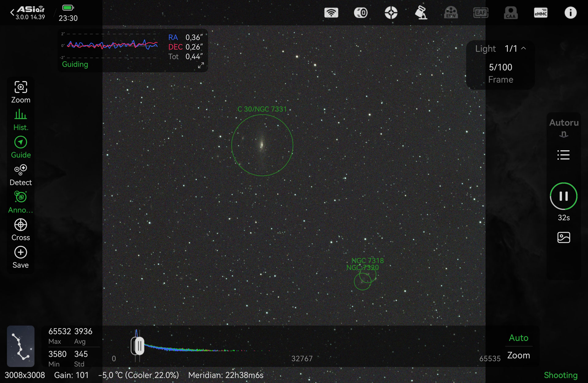Click the Shooting status text
588x383 pixels.
pyautogui.click(x=561, y=375)
